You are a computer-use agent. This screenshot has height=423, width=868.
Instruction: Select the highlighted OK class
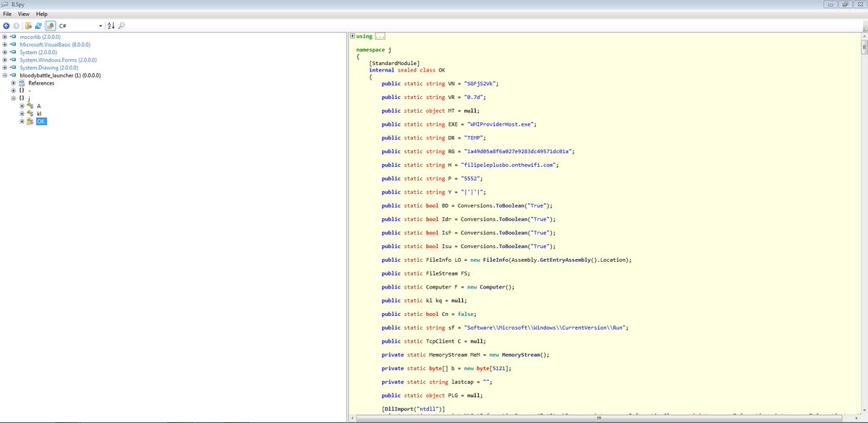coord(41,121)
